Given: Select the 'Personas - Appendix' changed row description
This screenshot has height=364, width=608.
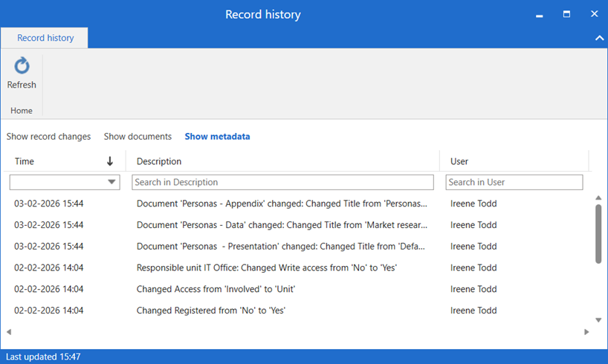Looking at the screenshot, I should point(282,204).
